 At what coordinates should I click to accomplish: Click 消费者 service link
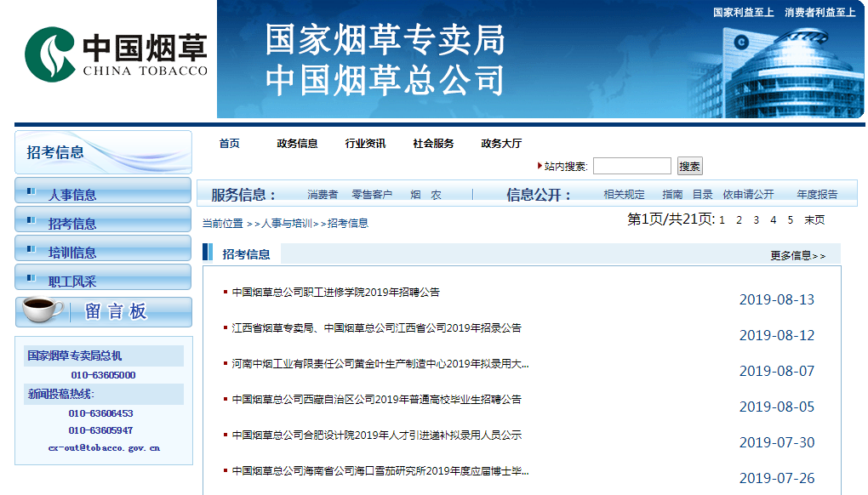point(323,195)
